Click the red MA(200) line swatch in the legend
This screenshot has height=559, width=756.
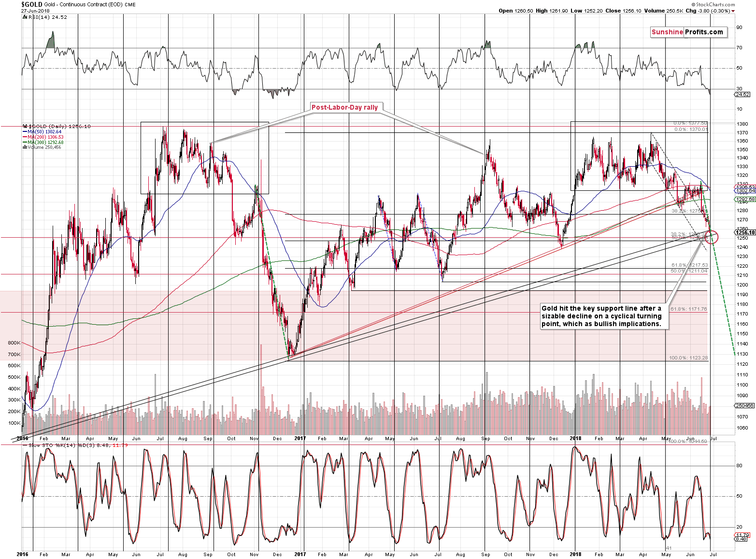point(25,137)
